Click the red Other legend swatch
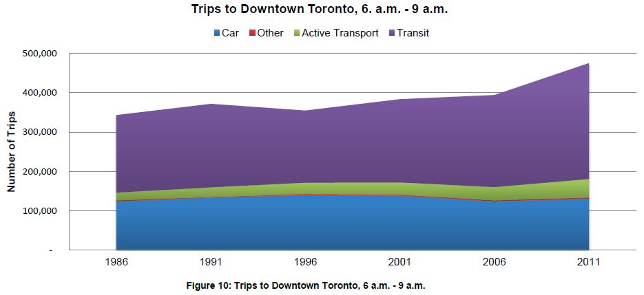This screenshot has height=295, width=644. tap(252, 33)
